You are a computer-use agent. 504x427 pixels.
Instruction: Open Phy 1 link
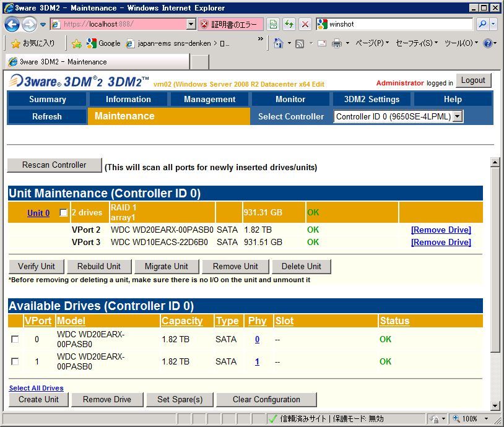tap(257, 362)
